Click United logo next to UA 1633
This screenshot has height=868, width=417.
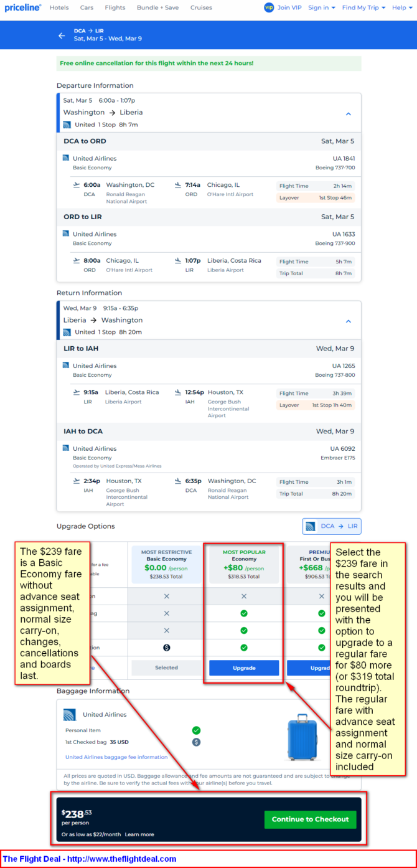click(x=66, y=234)
